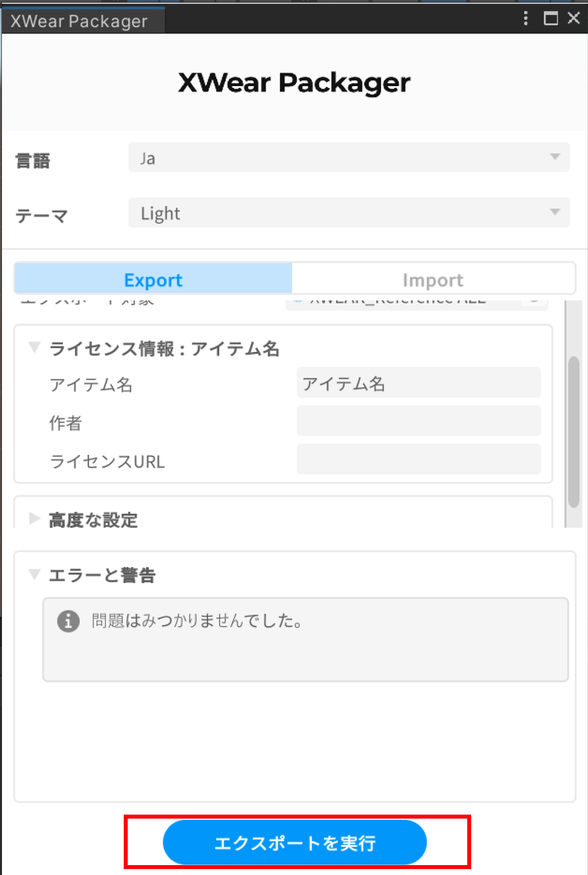Viewport: 588px width, 875px height.
Task: Click the ライセンスURL input field
Action: tap(419, 459)
